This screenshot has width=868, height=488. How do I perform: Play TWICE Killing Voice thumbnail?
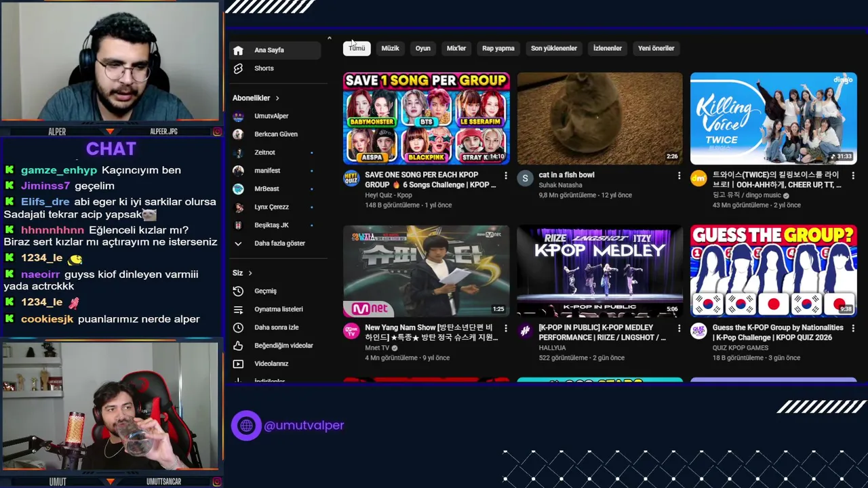(x=773, y=119)
